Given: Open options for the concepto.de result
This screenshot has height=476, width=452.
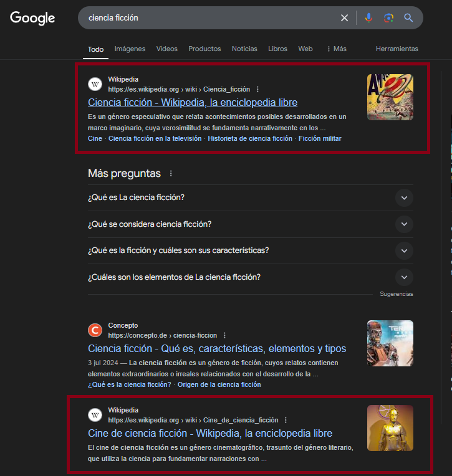Looking at the screenshot, I should point(224,335).
